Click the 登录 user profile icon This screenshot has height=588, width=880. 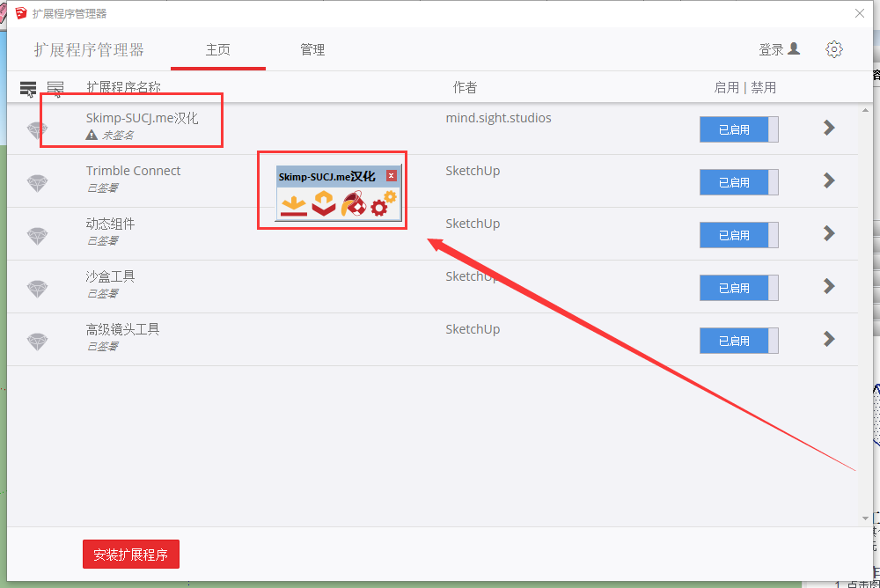pos(794,49)
